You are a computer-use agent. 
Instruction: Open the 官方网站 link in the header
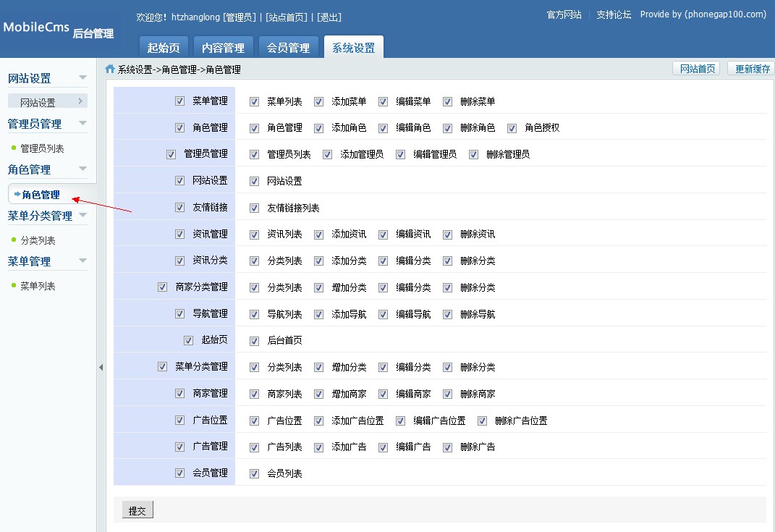[563, 14]
